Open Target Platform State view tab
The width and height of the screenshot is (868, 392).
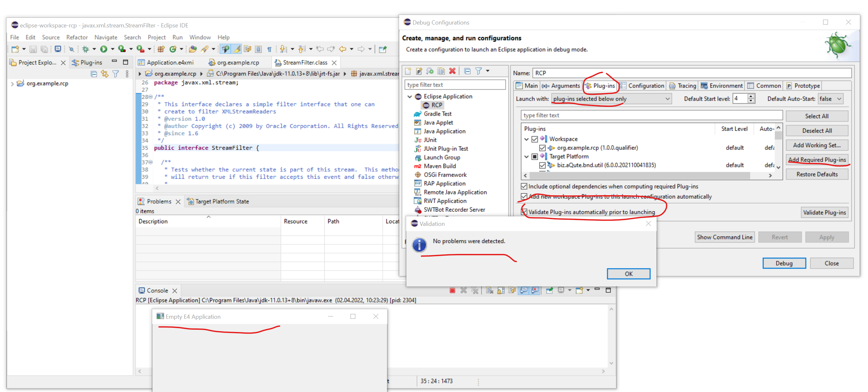[218, 202]
